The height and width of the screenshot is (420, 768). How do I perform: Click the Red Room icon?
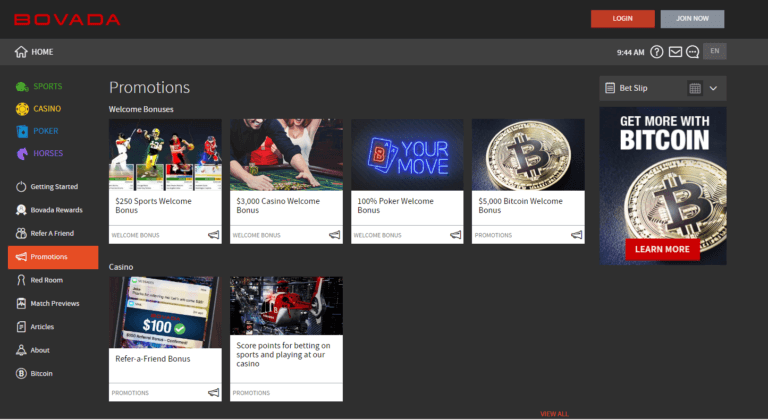[21, 280]
